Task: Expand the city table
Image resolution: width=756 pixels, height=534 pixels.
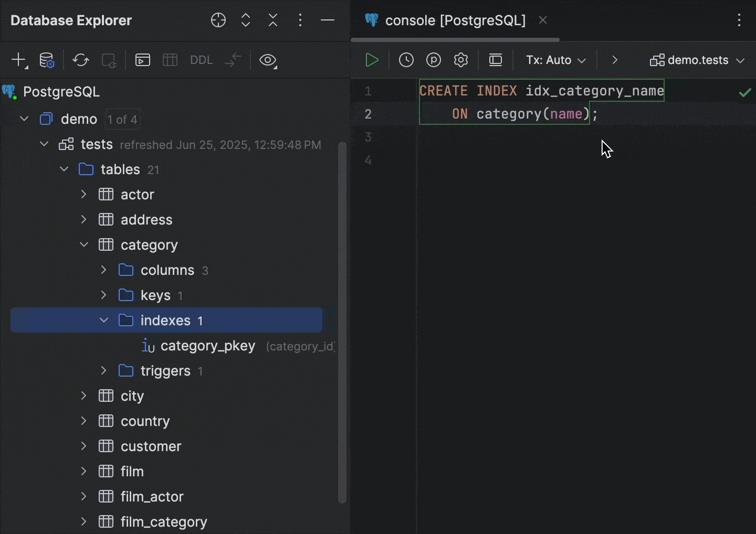Action: point(84,396)
